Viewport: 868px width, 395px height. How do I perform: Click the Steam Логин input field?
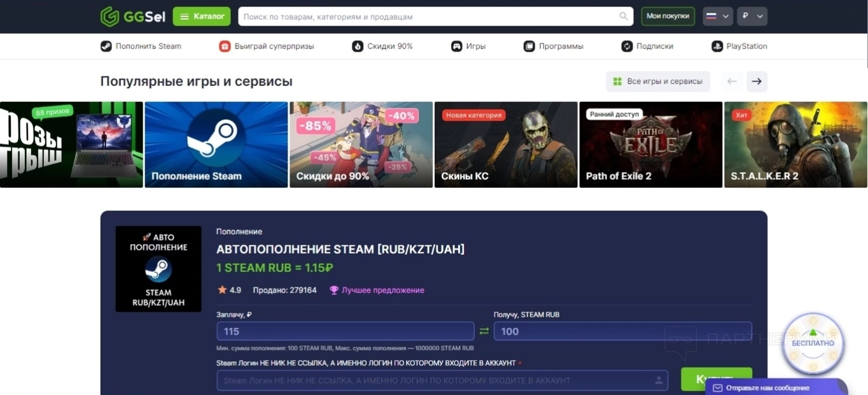(x=442, y=380)
